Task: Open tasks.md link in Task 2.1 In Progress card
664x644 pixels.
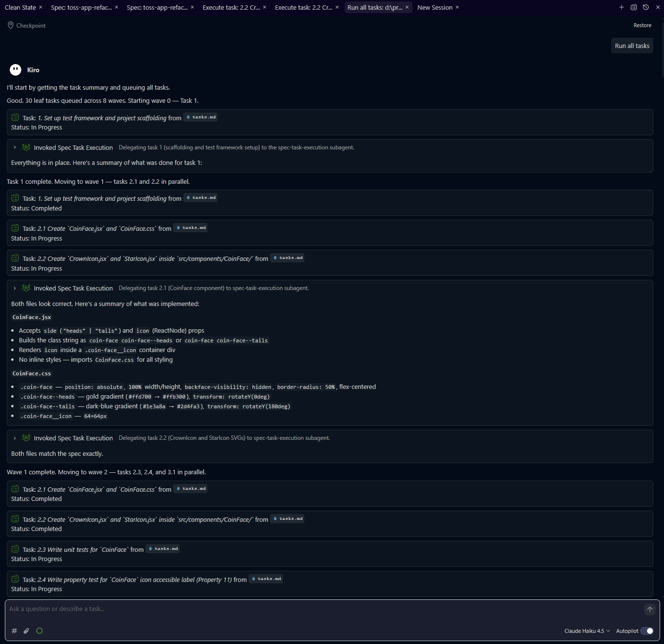Action: [190, 228]
